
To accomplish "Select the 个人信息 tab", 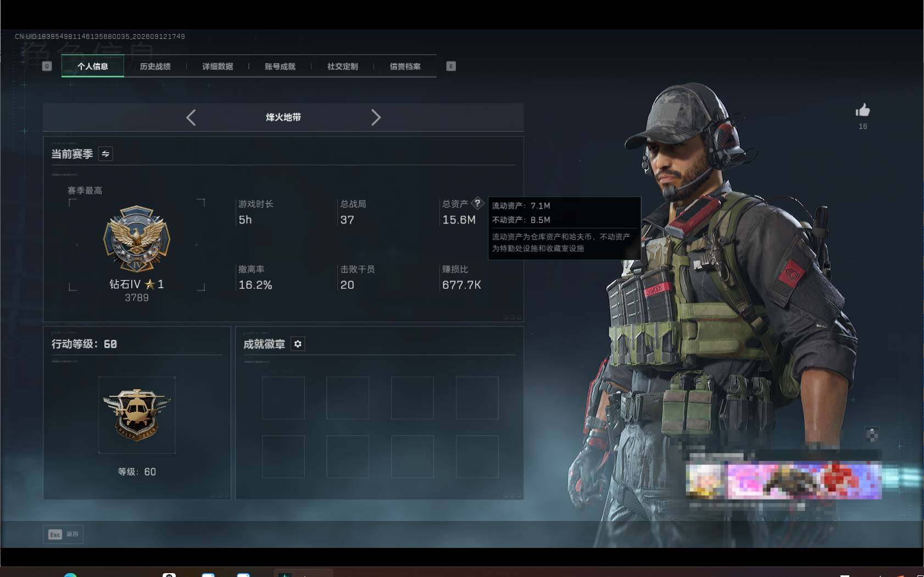I will tap(93, 66).
